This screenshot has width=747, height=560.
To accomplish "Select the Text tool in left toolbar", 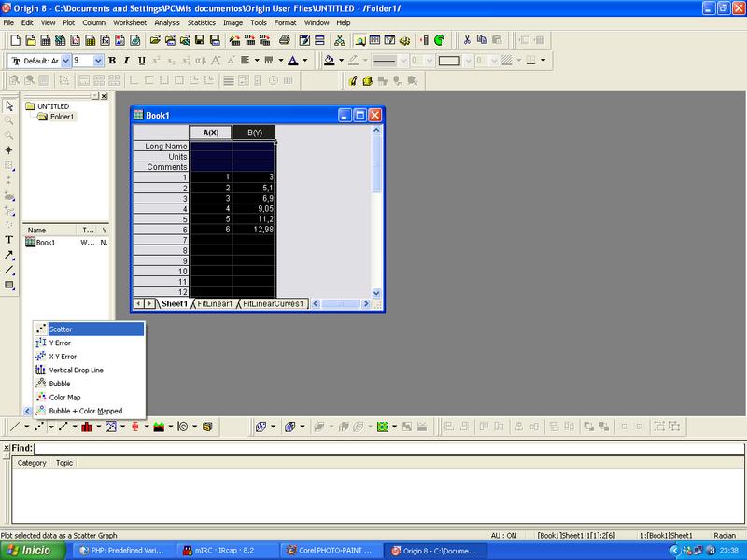I will (9, 239).
